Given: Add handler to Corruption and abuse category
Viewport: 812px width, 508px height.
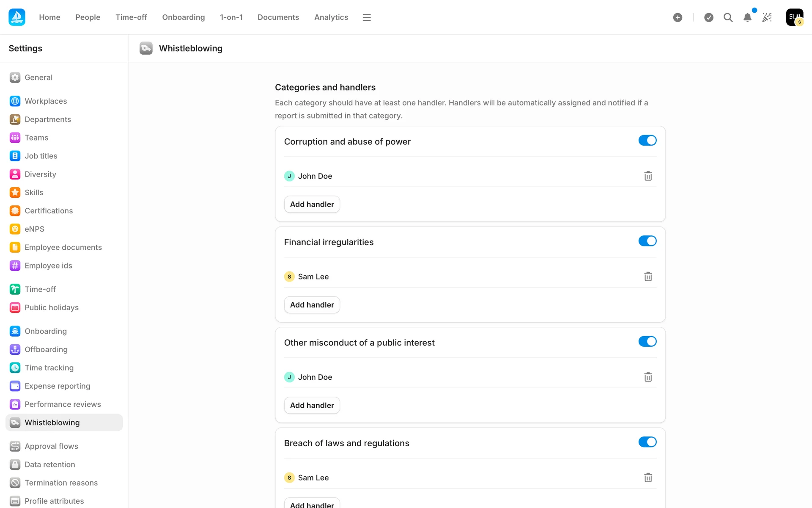Looking at the screenshot, I should [312, 204].
